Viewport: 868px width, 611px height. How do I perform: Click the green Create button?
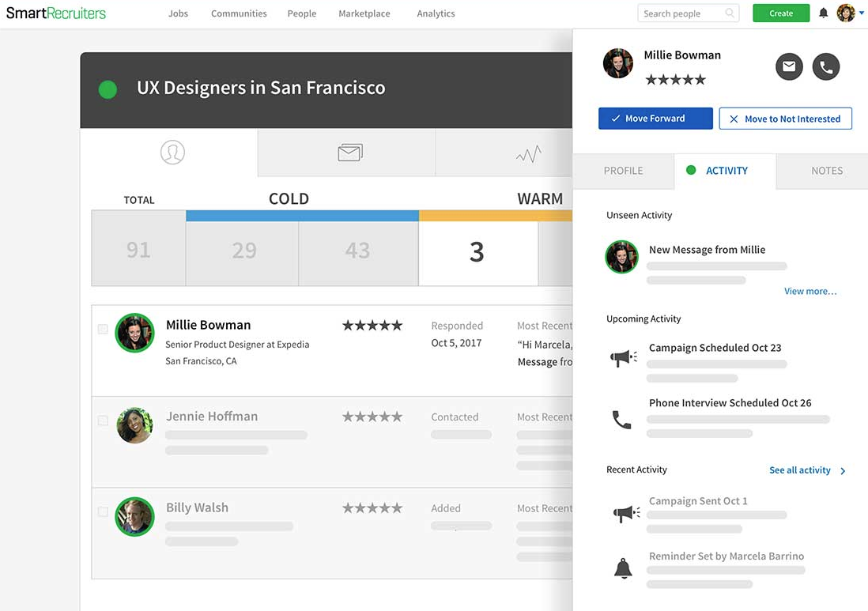781,13
